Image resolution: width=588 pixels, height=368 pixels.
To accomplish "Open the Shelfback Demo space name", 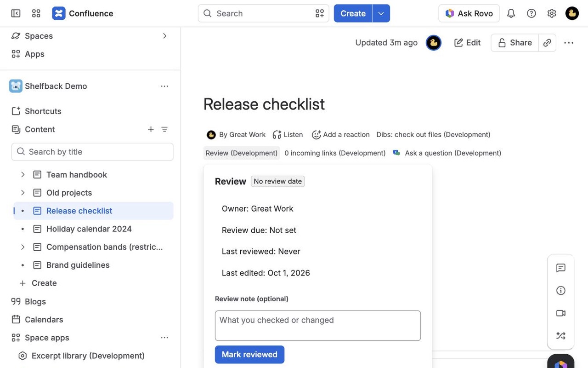I will coord(56,86).
